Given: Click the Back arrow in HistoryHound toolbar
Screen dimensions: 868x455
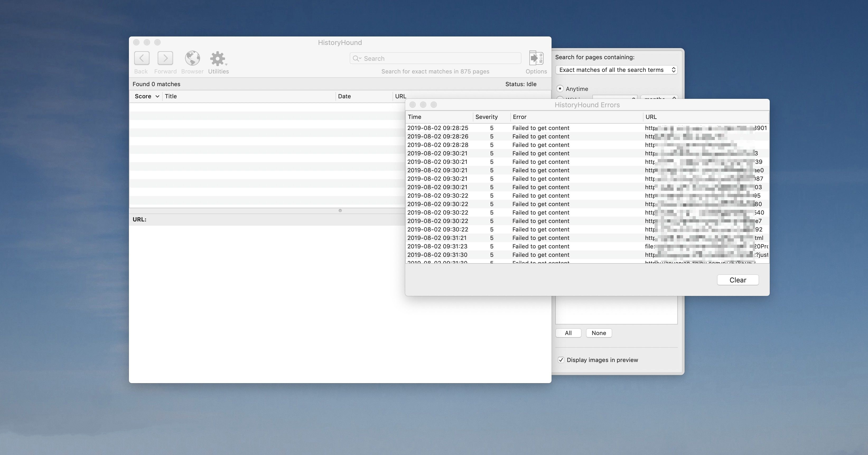Looking at the screenshot, I should point(142,58).
